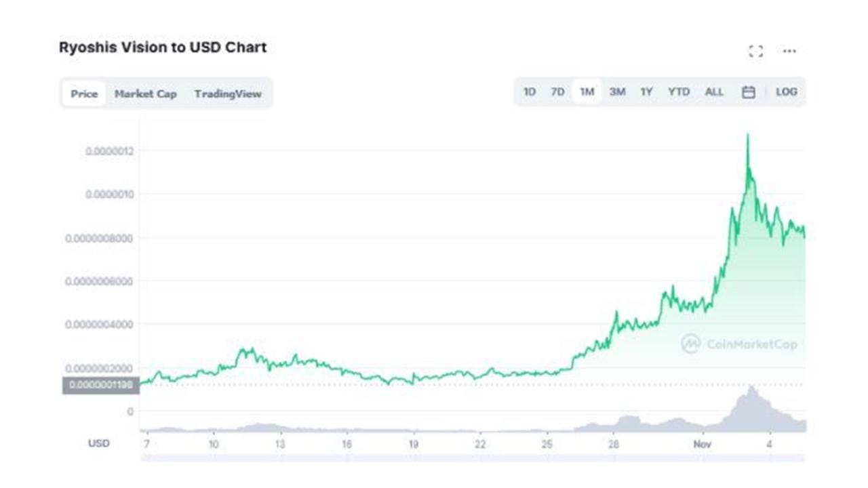The width and height of the screenshot is (868, 488).
Task: Click the USD currency label
Action: [x=98, y=444]
